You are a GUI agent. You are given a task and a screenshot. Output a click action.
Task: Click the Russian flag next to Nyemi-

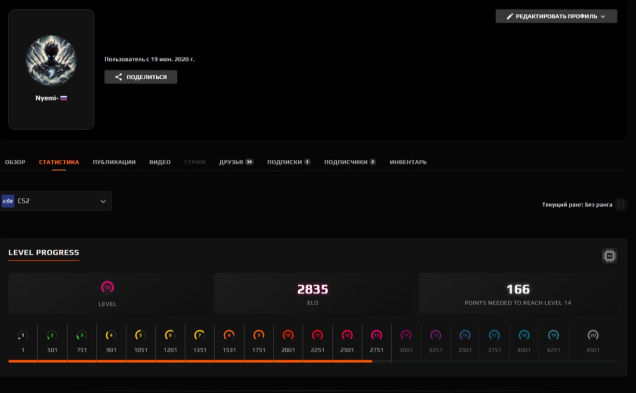click(64, 98)
